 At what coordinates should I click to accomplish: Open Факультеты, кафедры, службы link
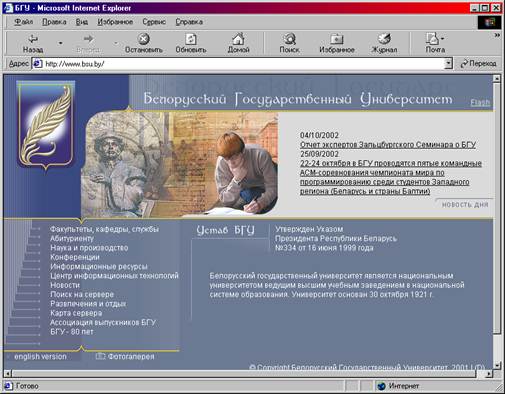tap(105, 229)
